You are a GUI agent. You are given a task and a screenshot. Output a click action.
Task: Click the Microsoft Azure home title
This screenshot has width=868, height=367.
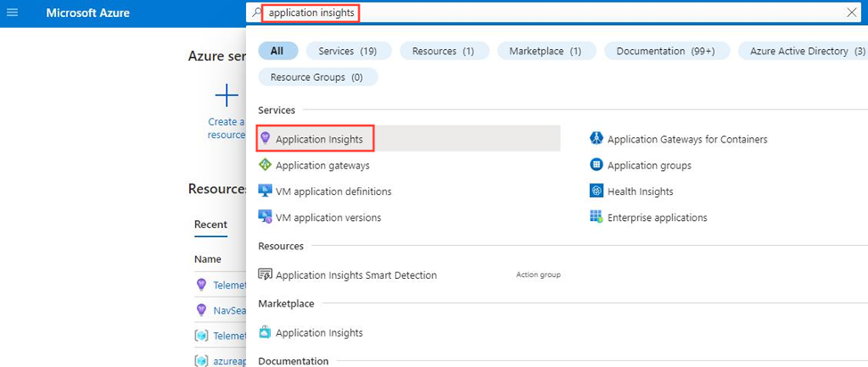pos(88,12)
